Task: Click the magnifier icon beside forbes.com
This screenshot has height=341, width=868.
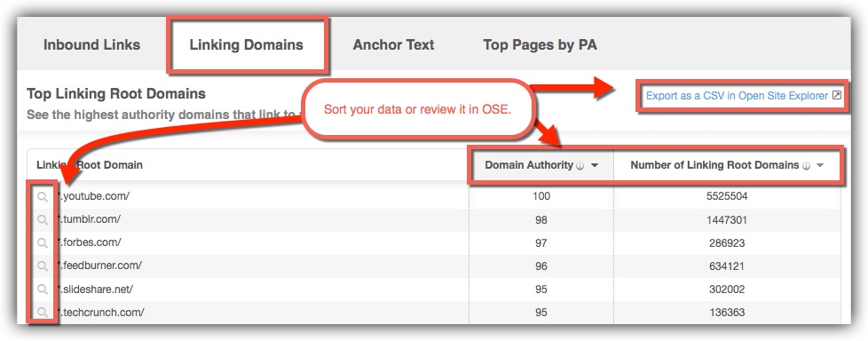Action: (x=42, y=243)
